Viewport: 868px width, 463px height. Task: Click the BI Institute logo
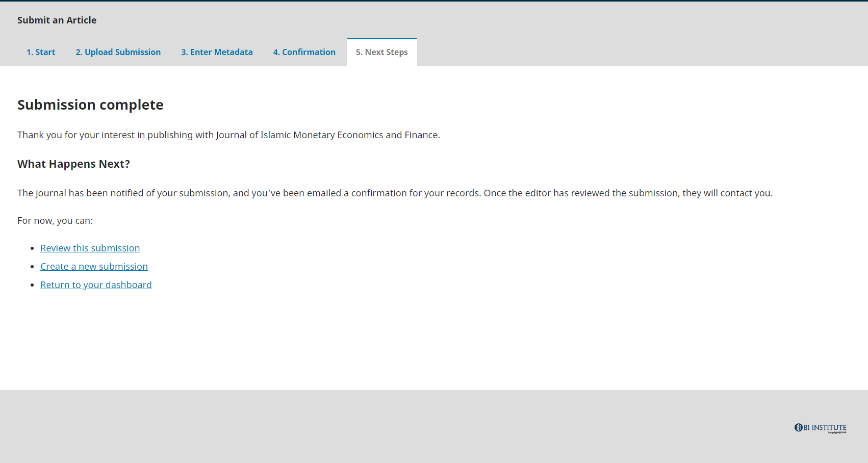tap(820, 427)
